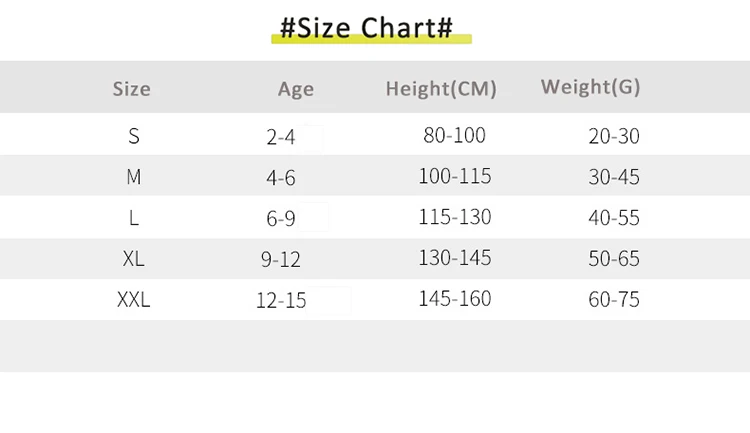750x433 pixels.
Task: Select the 80-100 height value
Action: 454,135
